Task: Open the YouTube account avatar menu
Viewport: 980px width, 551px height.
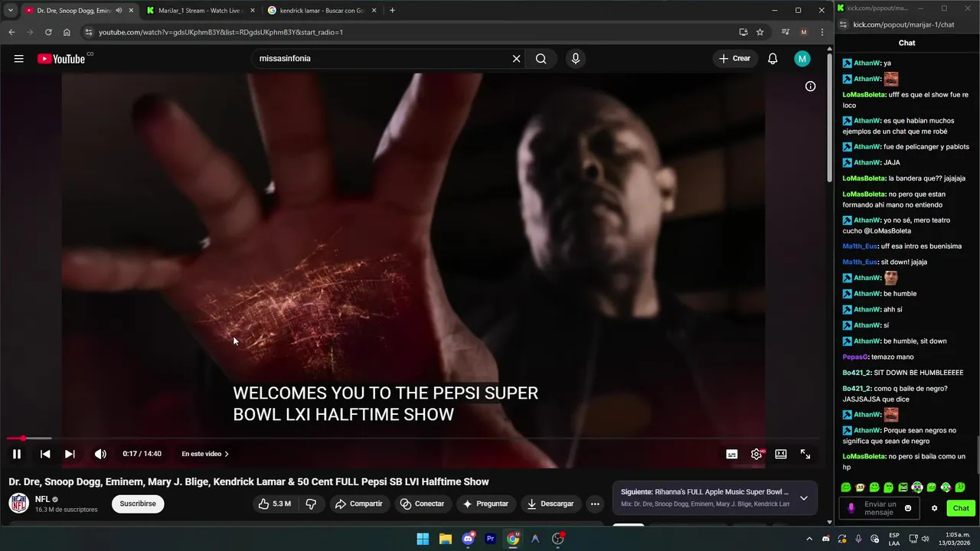Action: (802, 59)
